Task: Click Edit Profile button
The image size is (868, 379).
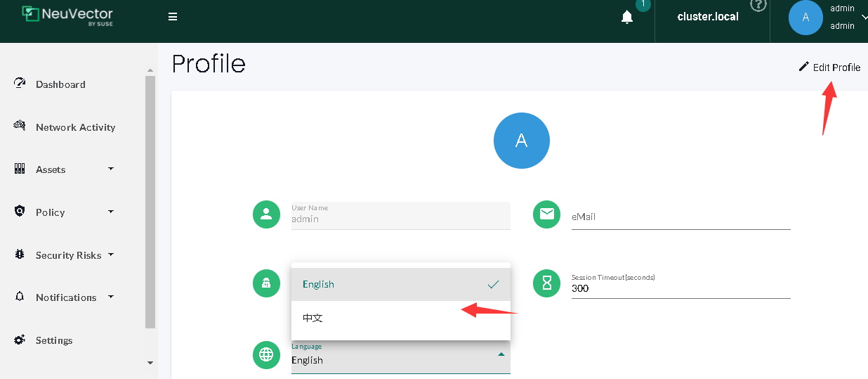Action: [x=829, y=68]
